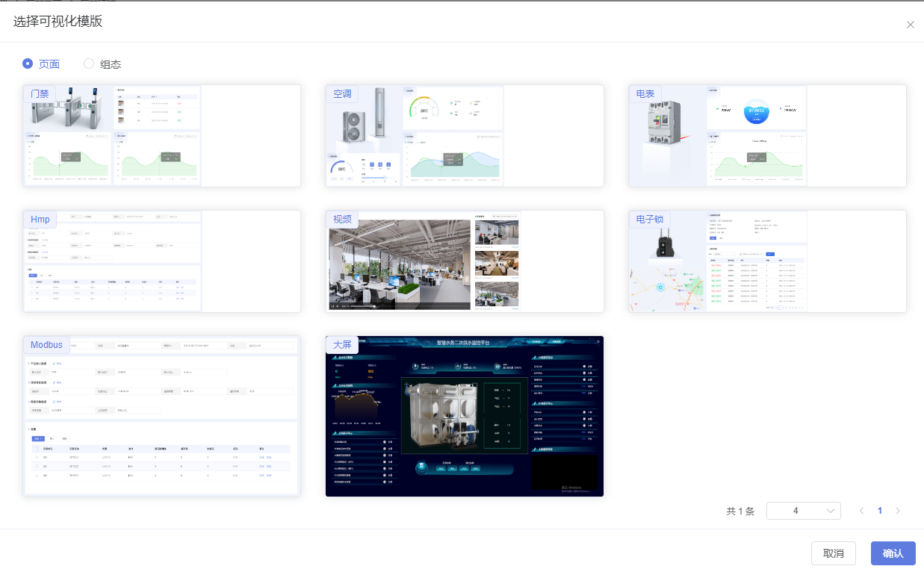924x575 pixels.
Task: Click the 门禁 label tag
Action: tap(40, 94)
